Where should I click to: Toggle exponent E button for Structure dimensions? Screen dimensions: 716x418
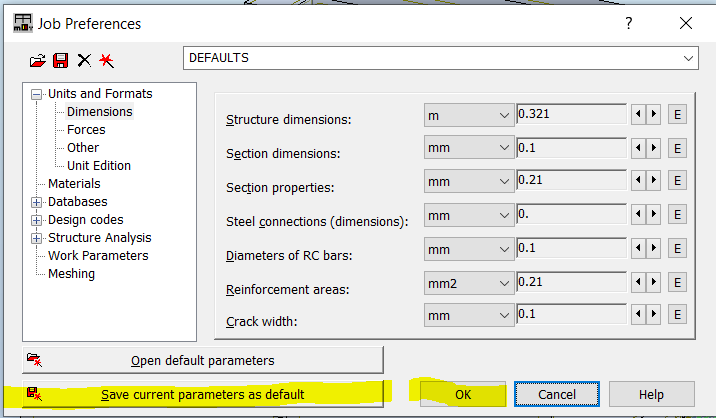click(677, 115)
